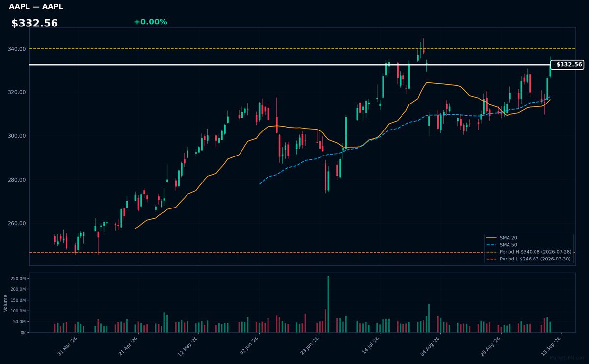The image size is (589, 364).
Task: Click the 02 Jun '26 date label
Action: point(249,346)
